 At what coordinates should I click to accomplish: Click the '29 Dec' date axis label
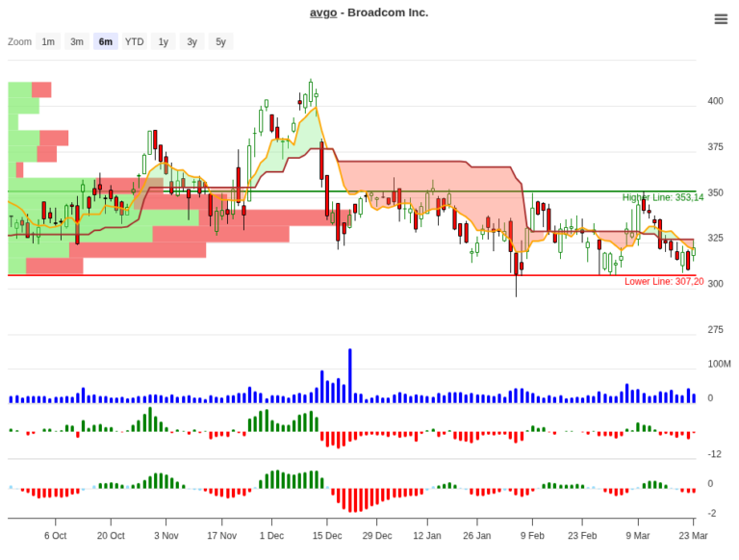[376, 536]
